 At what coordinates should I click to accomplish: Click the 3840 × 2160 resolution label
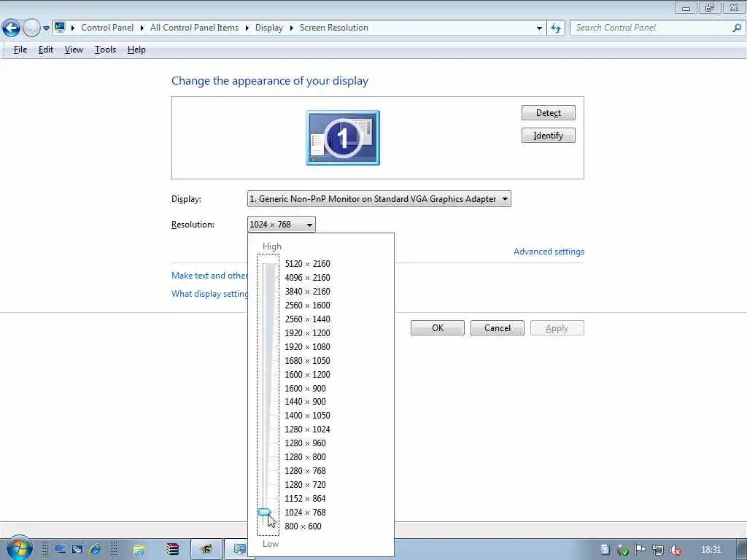coord(307,292)
